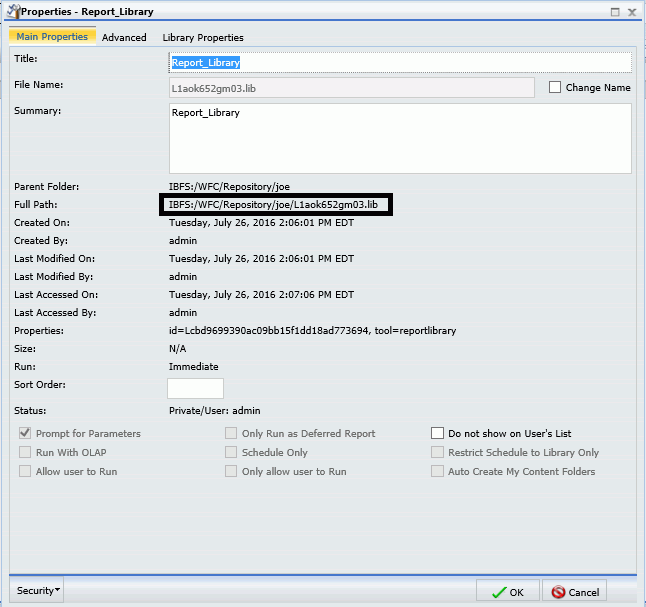Image resolution: width=646 pixels, height=607 pixels.
Task: Toggle Schedule Only checkbox
Action: (x=231, y=452)
